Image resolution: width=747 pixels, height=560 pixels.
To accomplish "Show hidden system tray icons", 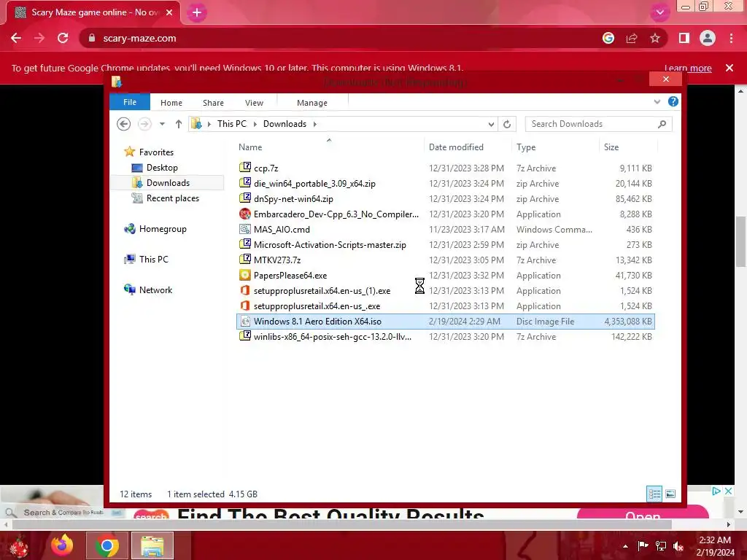I will 625,546.
